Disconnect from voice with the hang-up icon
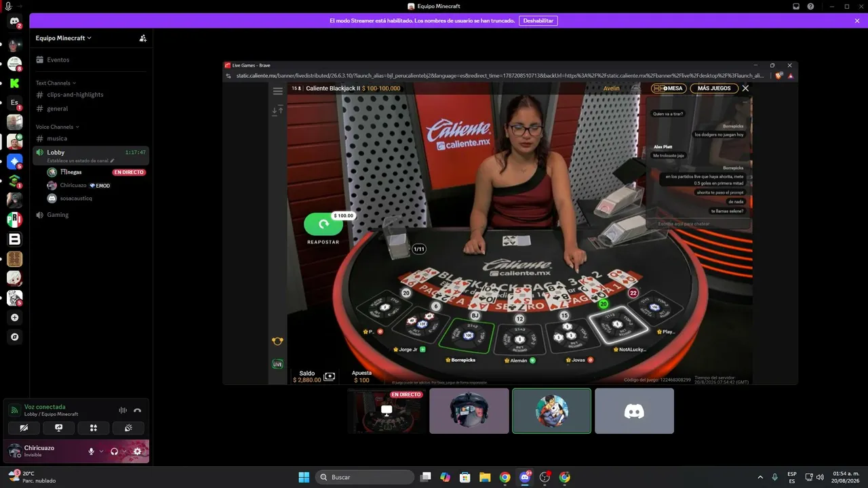868x488 pixels. (137, 410)
